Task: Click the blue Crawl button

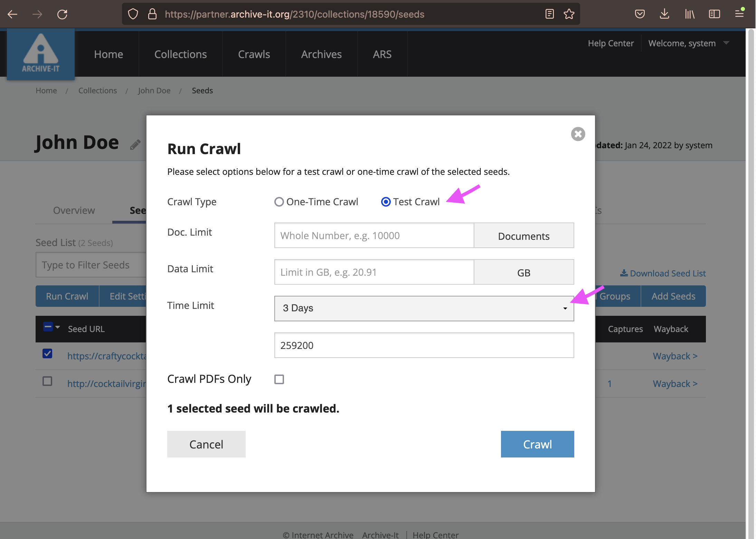Action: (x=537, y=444)
